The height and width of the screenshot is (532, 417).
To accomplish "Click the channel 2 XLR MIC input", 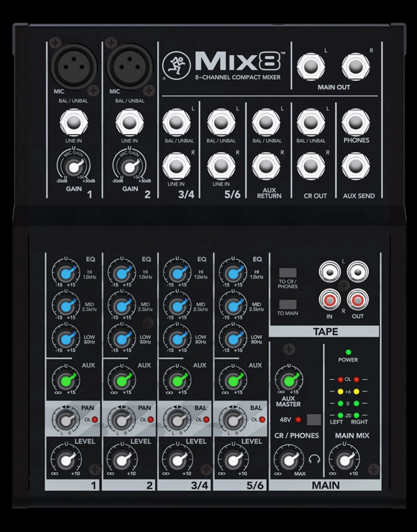I will [x=130, y=66].
